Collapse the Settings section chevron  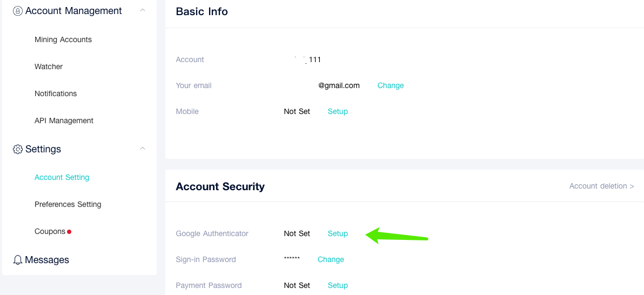[143, 148]
